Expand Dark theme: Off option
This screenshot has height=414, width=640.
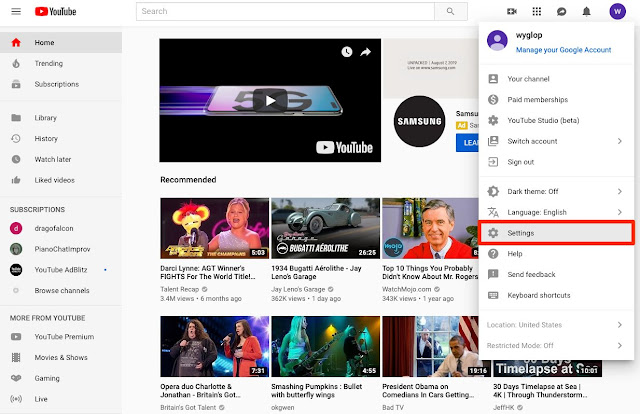point(556,191)
